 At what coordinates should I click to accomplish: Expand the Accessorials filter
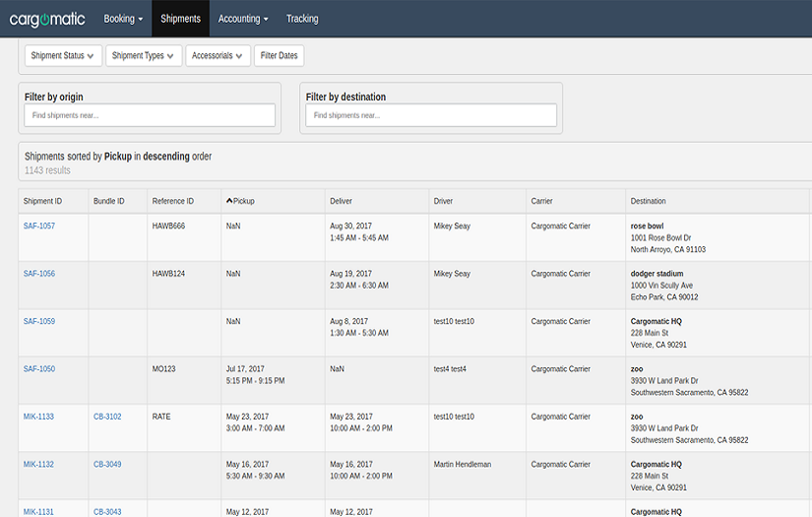[218, 55]
